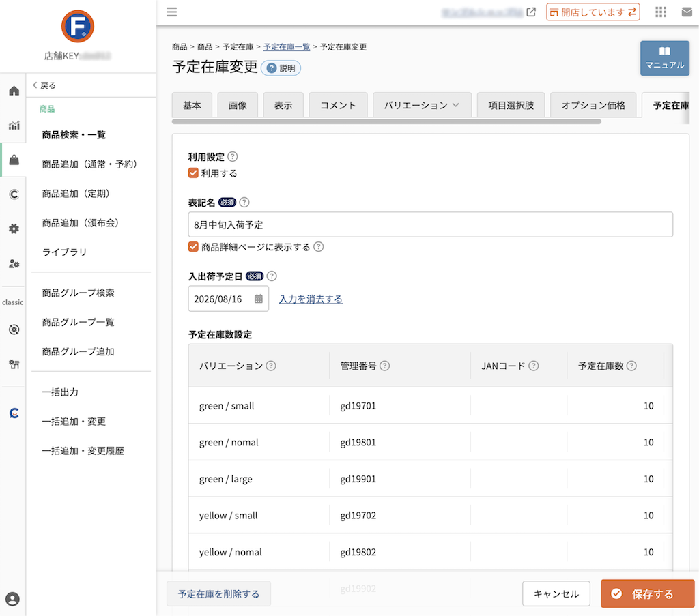Open the マニュアル button
699x616 pixels.
tap(665, 59)
